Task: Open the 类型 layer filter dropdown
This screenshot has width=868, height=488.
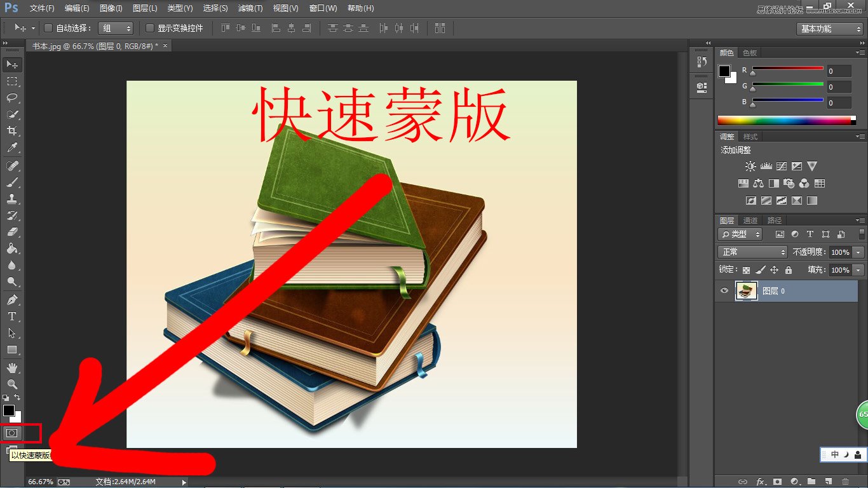Action: (740, 234)
